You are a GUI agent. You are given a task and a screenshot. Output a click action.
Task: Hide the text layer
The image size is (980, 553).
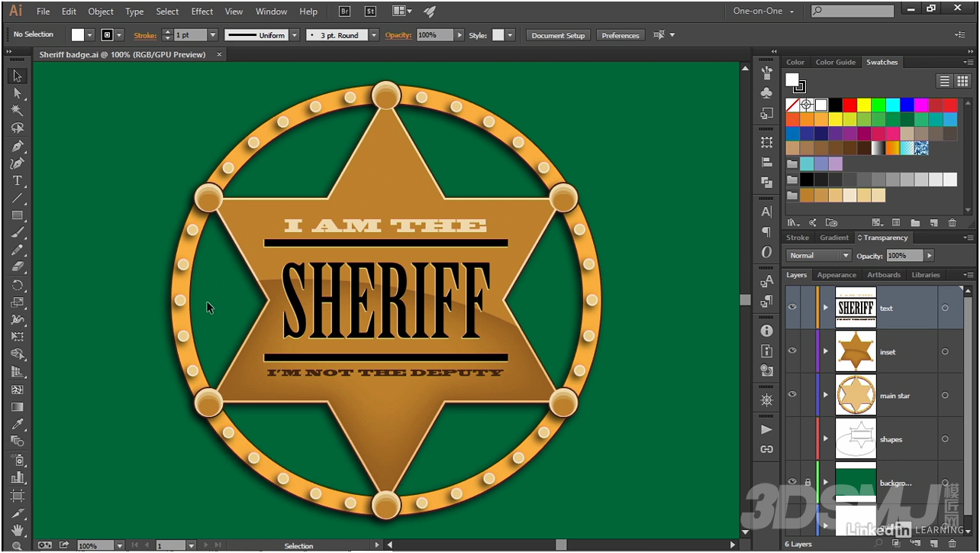pos(792,307)
